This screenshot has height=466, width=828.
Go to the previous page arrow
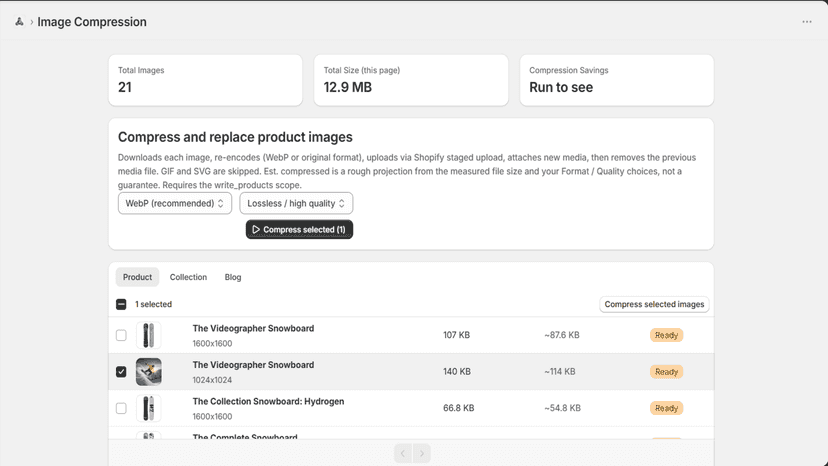pyautogui.click(x=403, y=453)
